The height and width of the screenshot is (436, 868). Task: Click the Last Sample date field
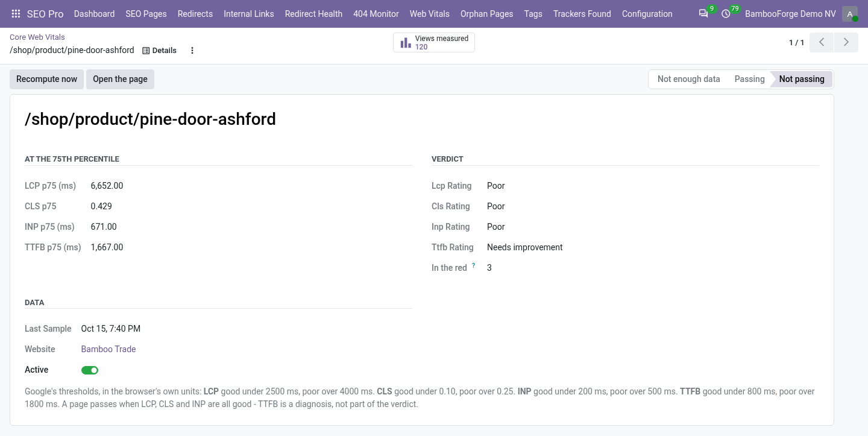111,329
